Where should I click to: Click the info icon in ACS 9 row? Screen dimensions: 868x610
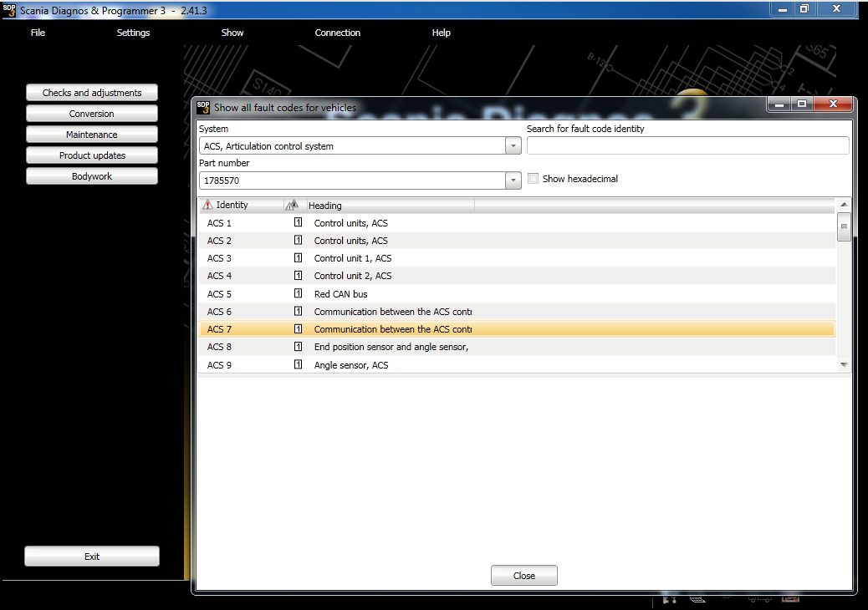point(298,363)
